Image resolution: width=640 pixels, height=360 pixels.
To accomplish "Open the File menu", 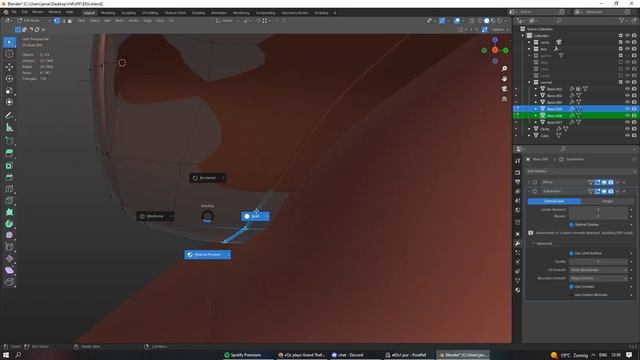I will point(14,12).
